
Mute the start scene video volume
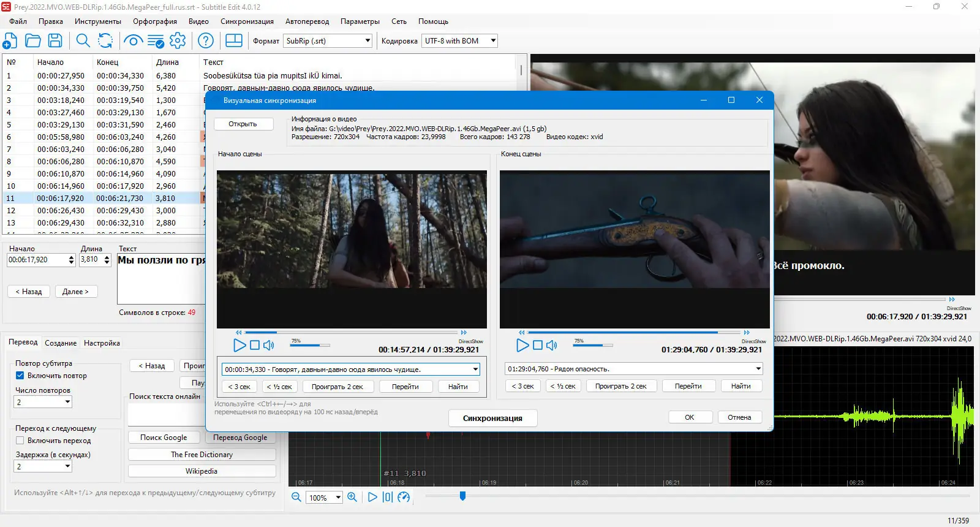coord(269,346)
